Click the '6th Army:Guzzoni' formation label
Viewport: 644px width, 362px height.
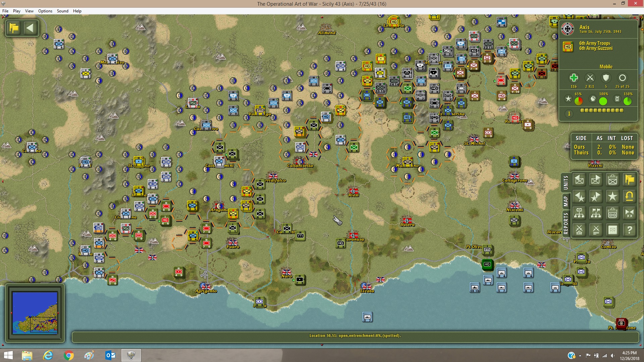point(596,48)
